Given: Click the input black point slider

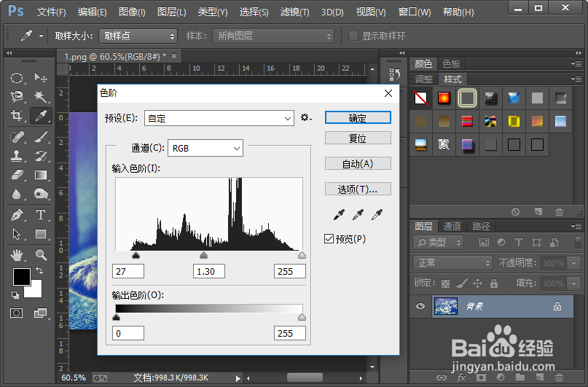Looking at the screenshot, I should coord(136,255).
